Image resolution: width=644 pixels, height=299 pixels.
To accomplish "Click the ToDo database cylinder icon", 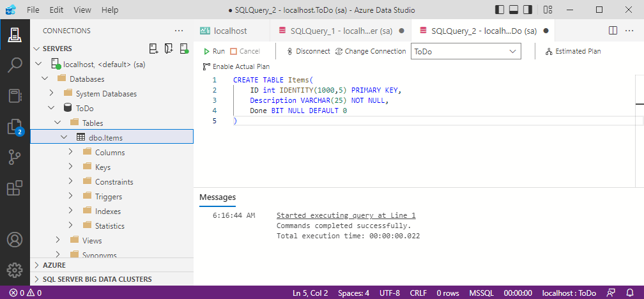I will [68, 108].
